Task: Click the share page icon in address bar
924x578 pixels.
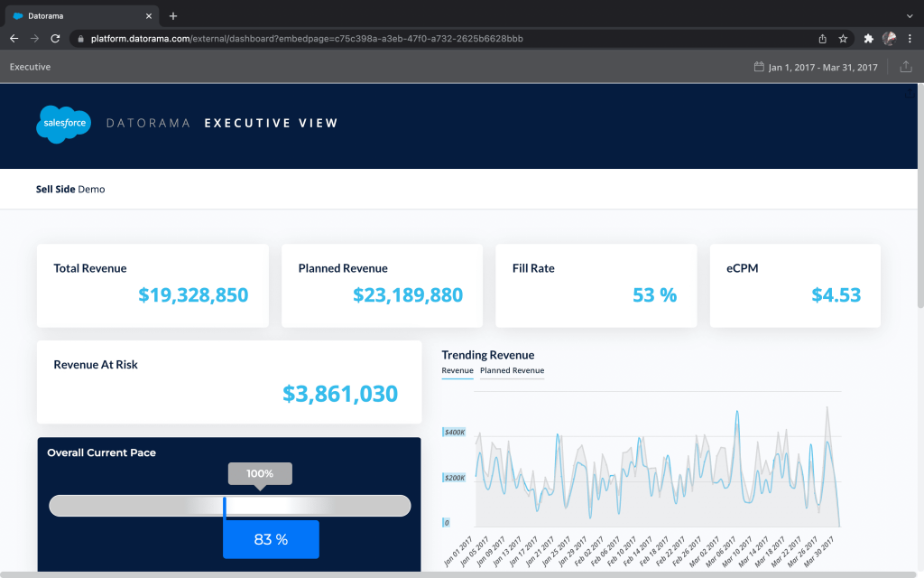Action: click(x=823, y=39)
